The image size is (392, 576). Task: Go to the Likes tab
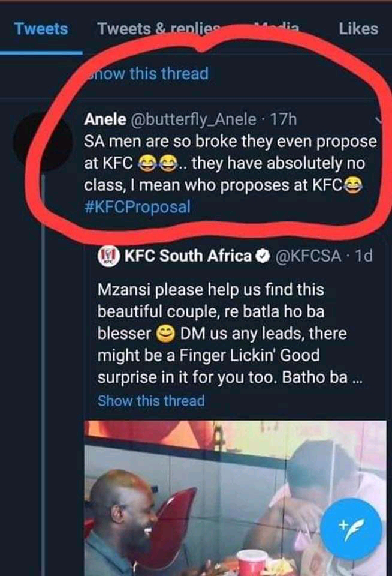pyautogui.click(x=358, y=28)
